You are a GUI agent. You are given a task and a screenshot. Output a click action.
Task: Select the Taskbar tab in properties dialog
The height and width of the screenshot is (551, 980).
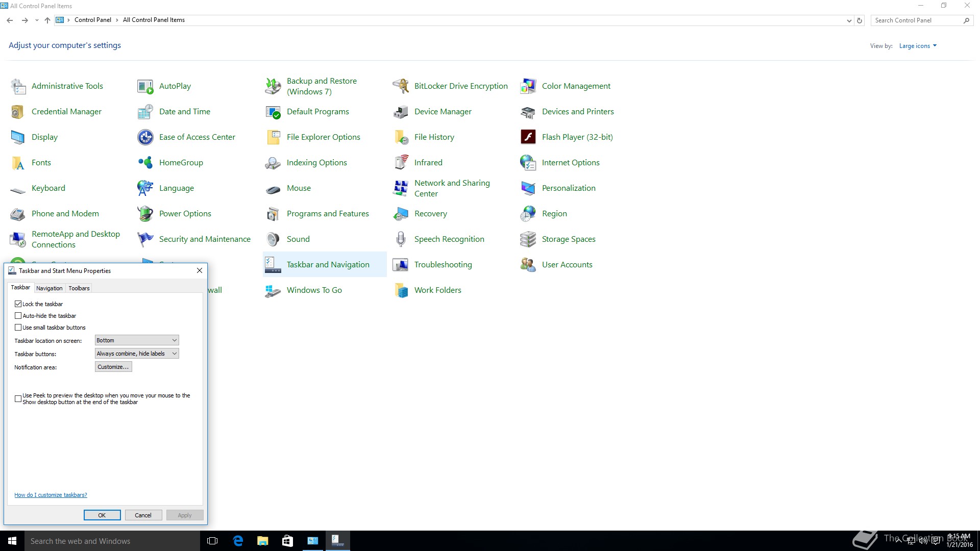[20, 288]
